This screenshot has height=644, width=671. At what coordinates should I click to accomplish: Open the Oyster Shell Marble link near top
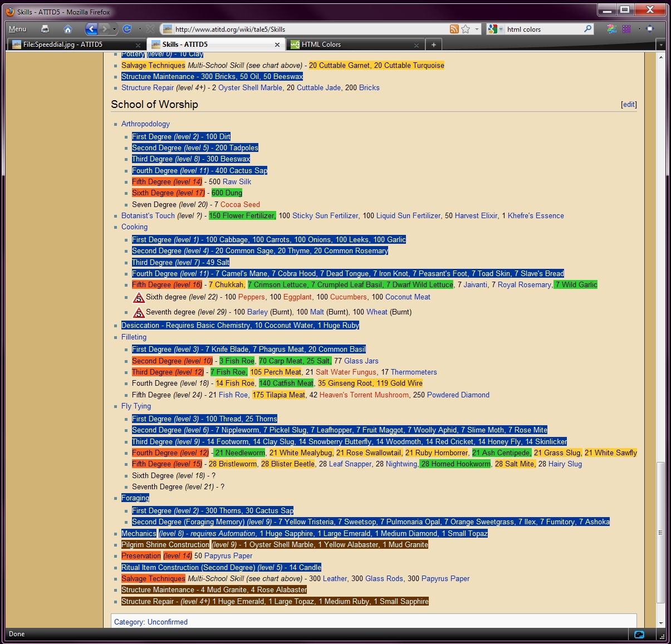(251, 88)
